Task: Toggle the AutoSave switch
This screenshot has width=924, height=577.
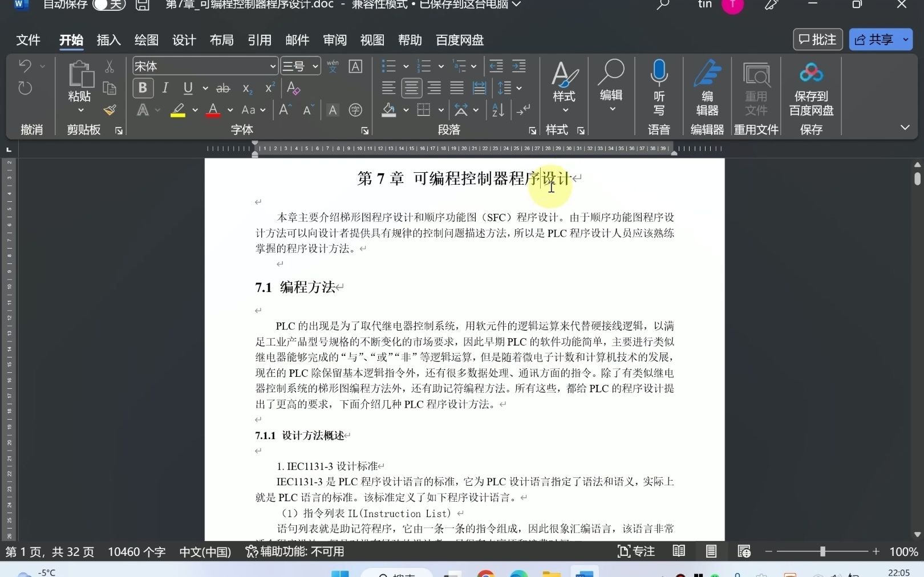Action: pos(109,5)
